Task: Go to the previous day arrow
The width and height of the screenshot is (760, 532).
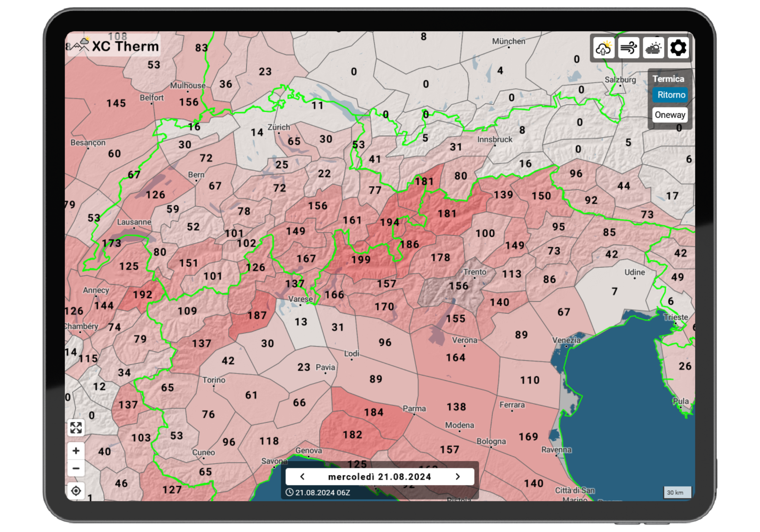Action: [302, 477]
